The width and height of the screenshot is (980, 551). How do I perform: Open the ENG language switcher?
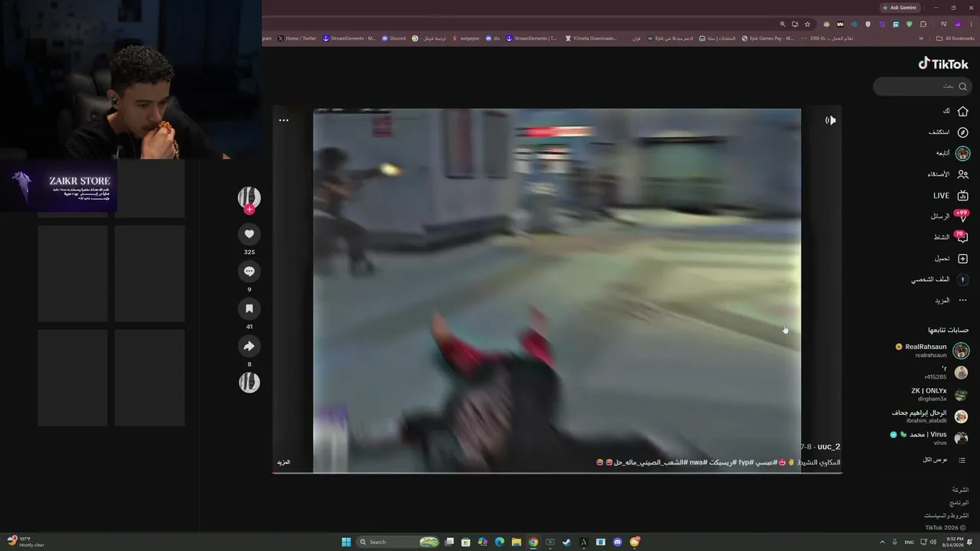[x=908, y=542]
